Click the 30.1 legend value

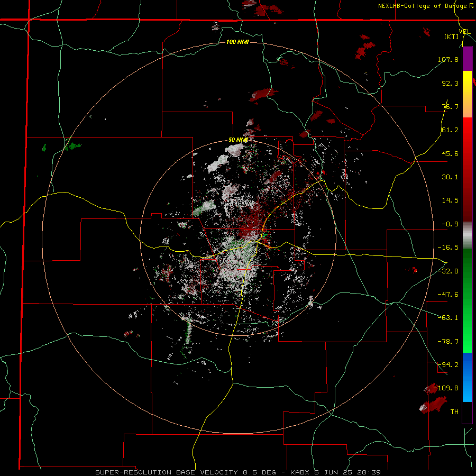point(450,177)
